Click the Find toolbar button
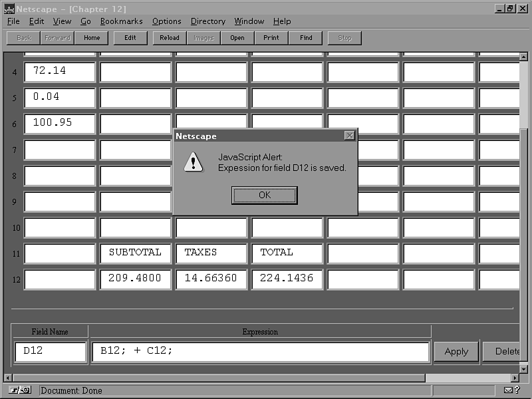Image resolution: width=532 pixels, height=399 pixels. coord(306,38)
